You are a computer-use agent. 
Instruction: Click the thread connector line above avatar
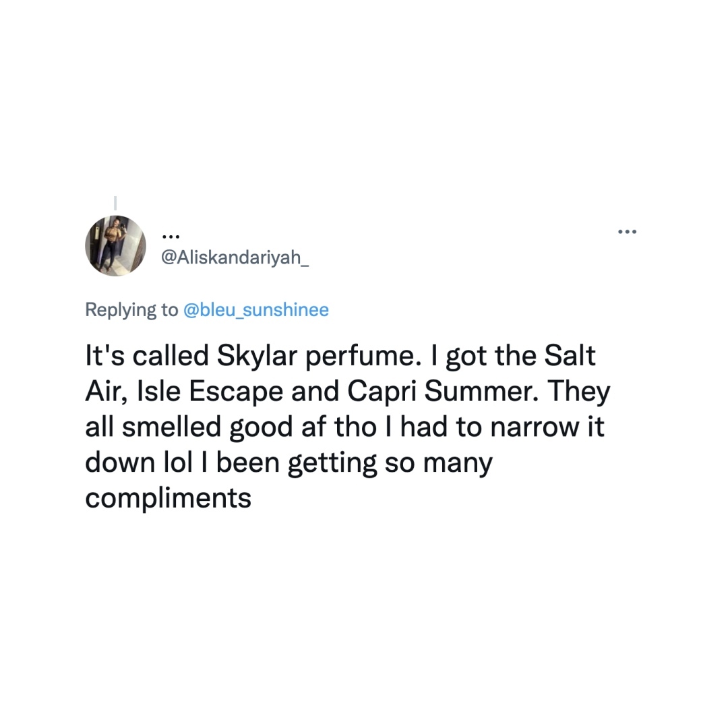click(115, 202)
